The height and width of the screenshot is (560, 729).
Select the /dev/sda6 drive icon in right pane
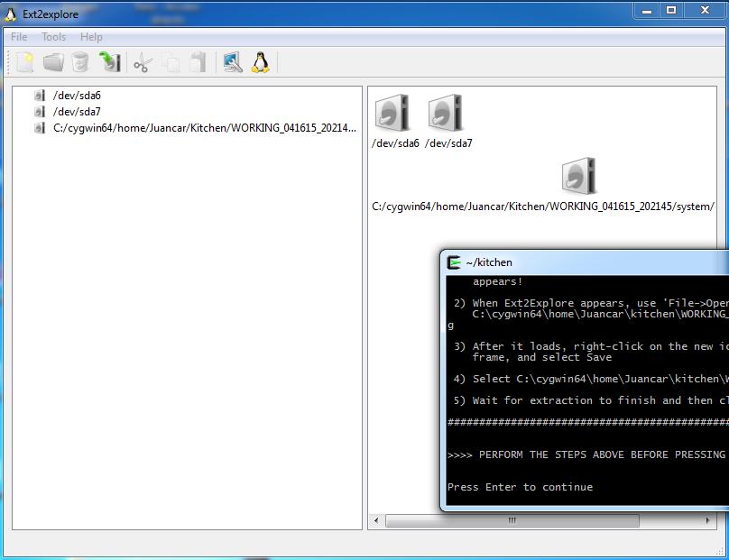point(392,113)
